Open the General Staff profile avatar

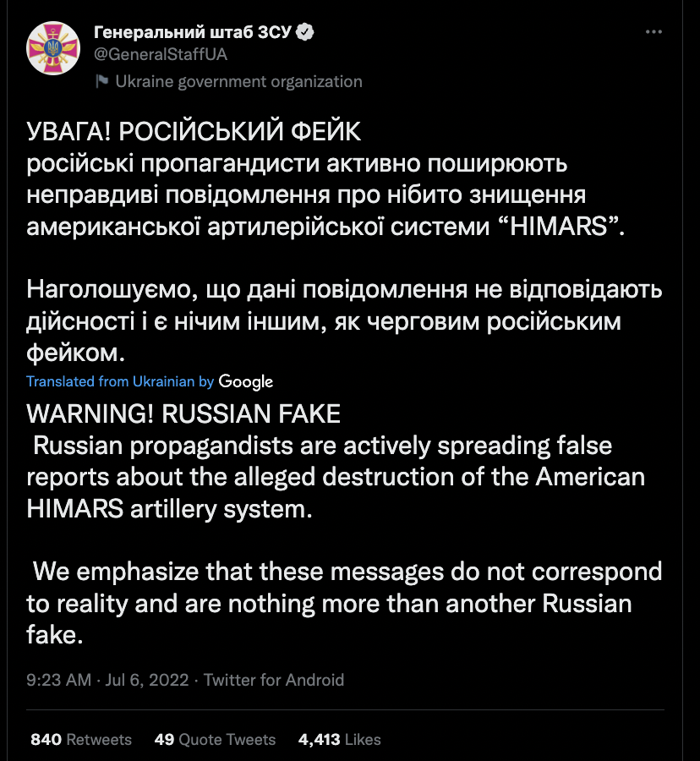(53, 48)
